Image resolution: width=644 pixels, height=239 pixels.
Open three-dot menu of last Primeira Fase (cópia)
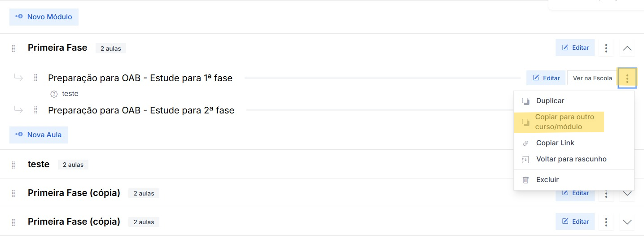[x=606, y=222]
